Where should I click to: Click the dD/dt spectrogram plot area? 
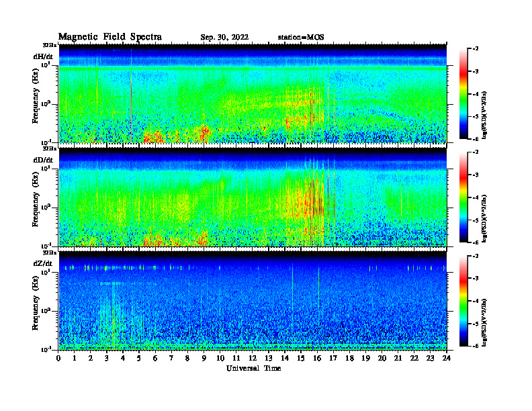(253, 197)
